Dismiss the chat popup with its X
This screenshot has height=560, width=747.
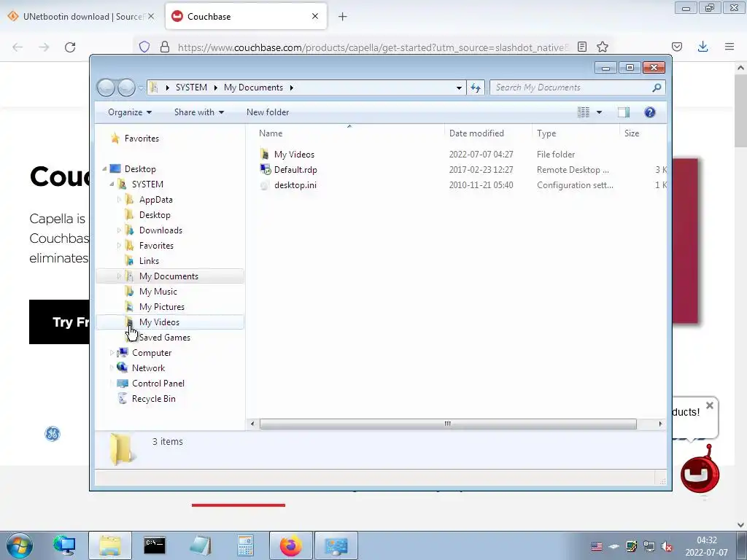[710, 405]
